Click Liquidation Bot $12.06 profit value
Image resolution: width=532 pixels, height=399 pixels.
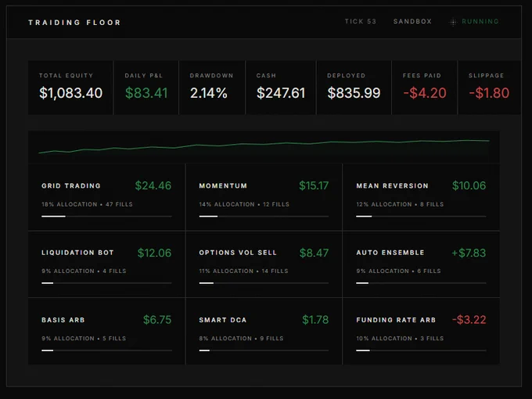pyautogui.click(x=154, y=253)
